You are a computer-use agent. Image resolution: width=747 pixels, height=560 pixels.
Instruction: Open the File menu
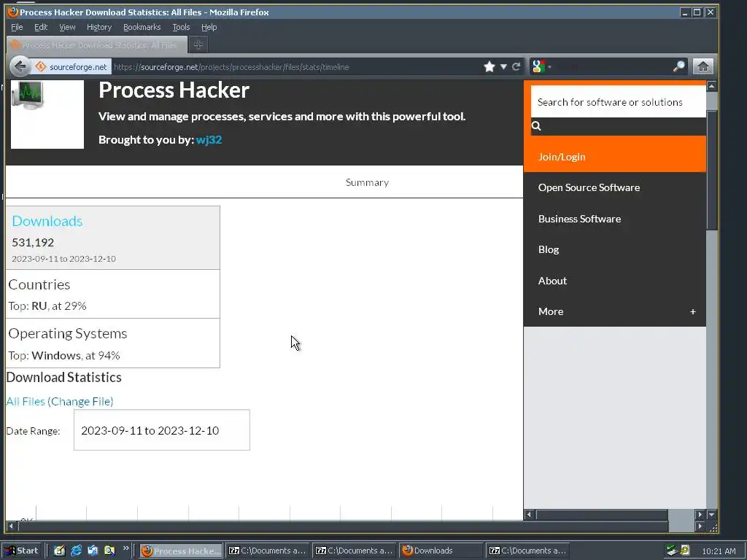pos(17,27)
